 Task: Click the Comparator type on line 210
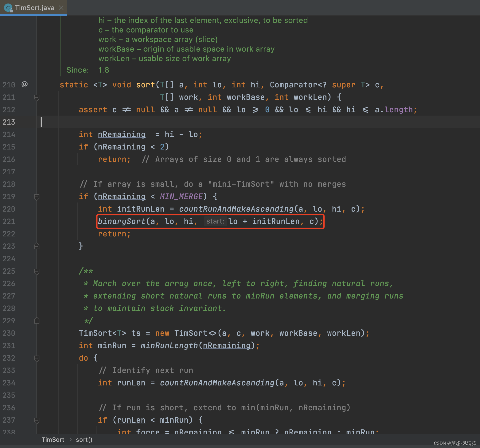point(293,85)
